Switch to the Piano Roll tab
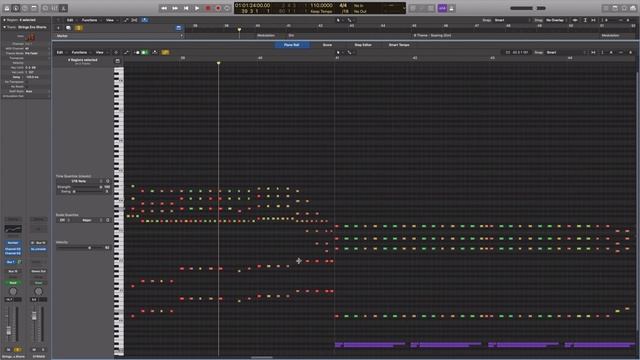This screenshot has height=360, width=640. click(x=291, y=45)
